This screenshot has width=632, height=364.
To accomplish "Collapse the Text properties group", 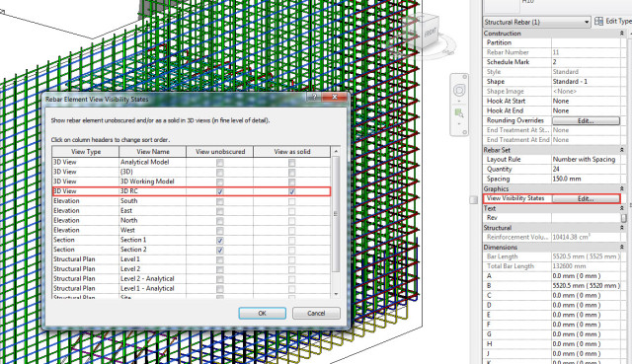I will coord(621,208).
